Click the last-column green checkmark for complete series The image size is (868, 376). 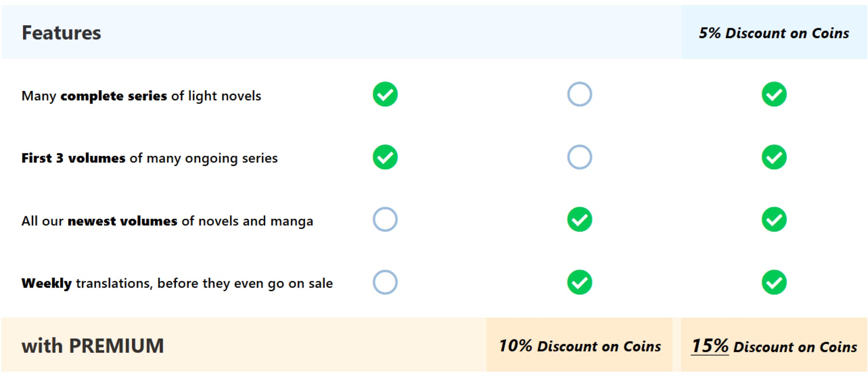coord(774,94)
